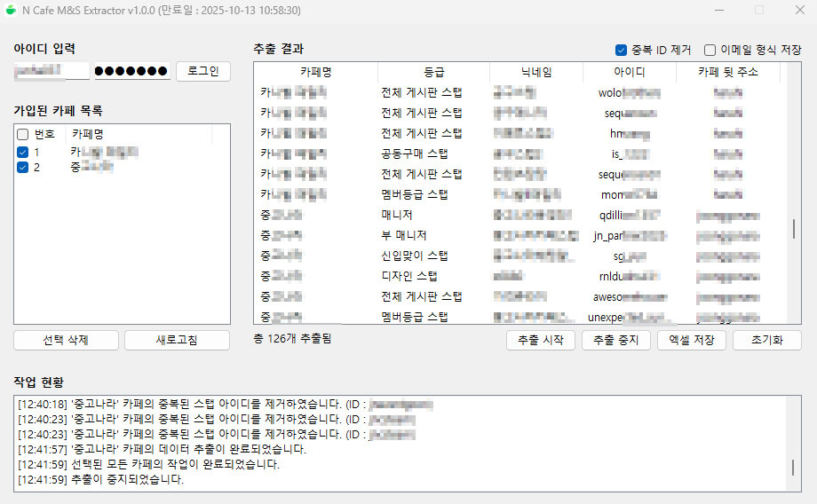
Task: Reset results with 초기화 button
Action: coord(766,340)
